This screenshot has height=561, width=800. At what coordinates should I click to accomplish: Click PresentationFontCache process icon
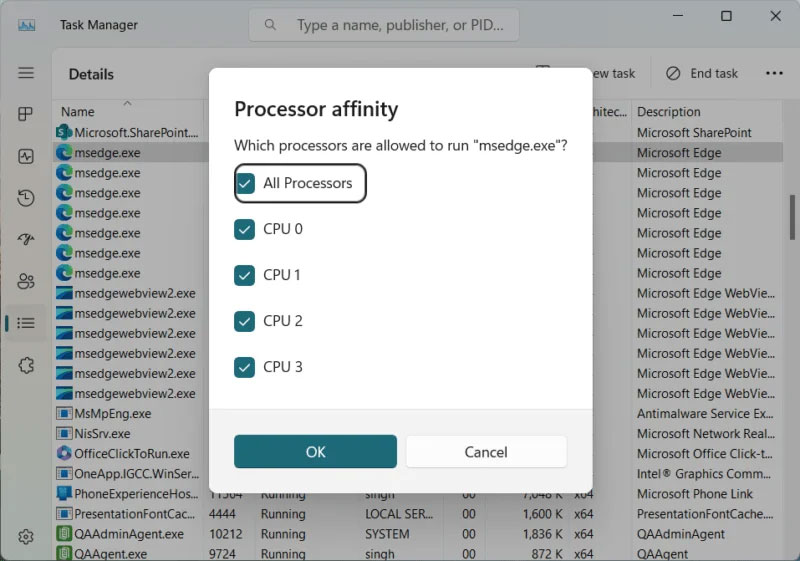64,514
